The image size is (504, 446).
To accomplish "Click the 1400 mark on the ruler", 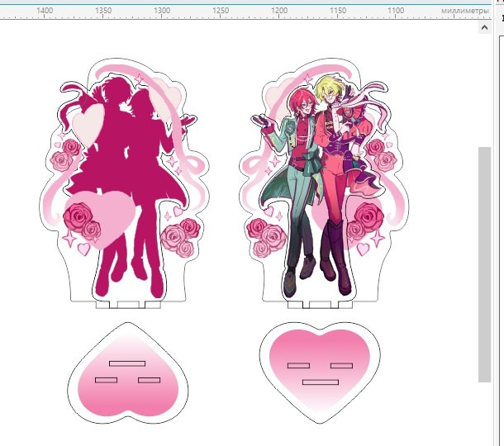I will click(45, 10).
